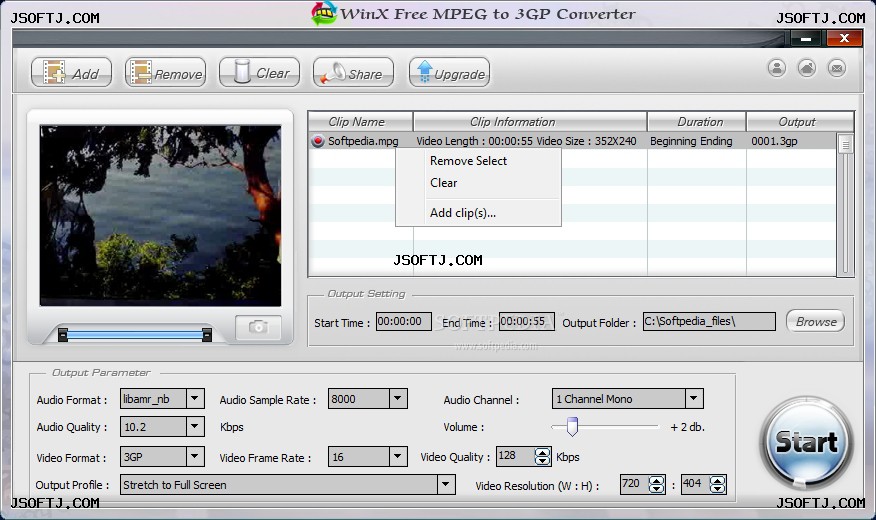Open the email contact round icon
The width and height of the screenshot is (876, 520).
pos(837,68)
